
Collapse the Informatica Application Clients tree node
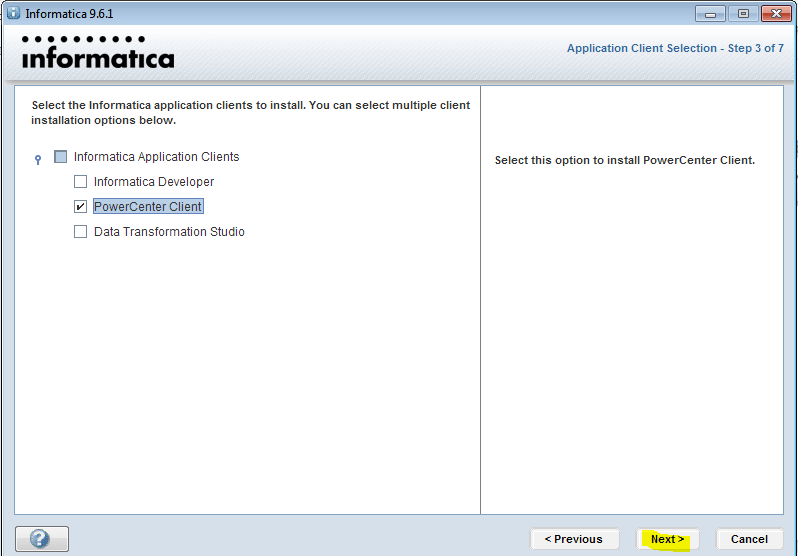click(38, 160)
